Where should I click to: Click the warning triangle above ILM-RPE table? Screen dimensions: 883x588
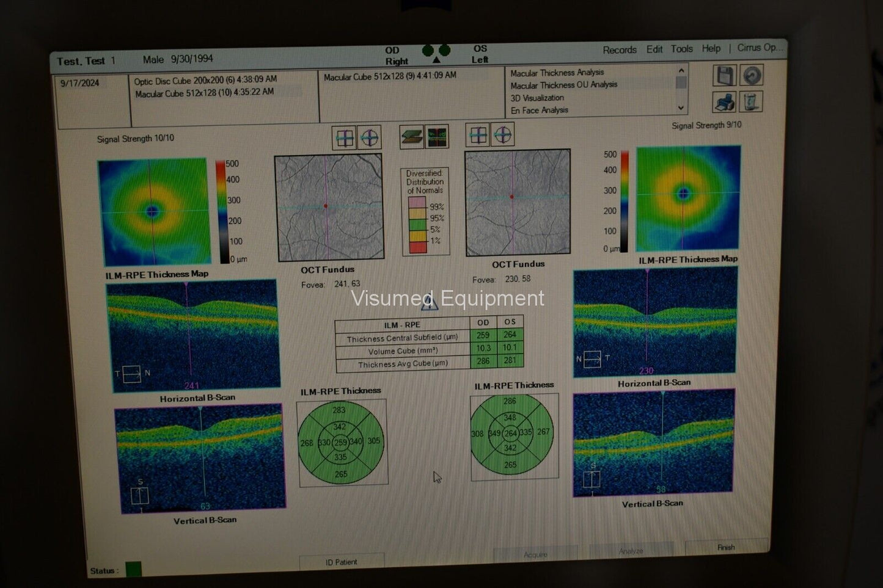430,302
